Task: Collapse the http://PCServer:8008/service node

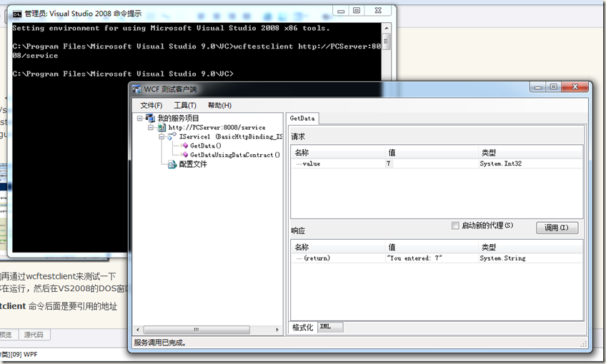Action: [151, 127]
